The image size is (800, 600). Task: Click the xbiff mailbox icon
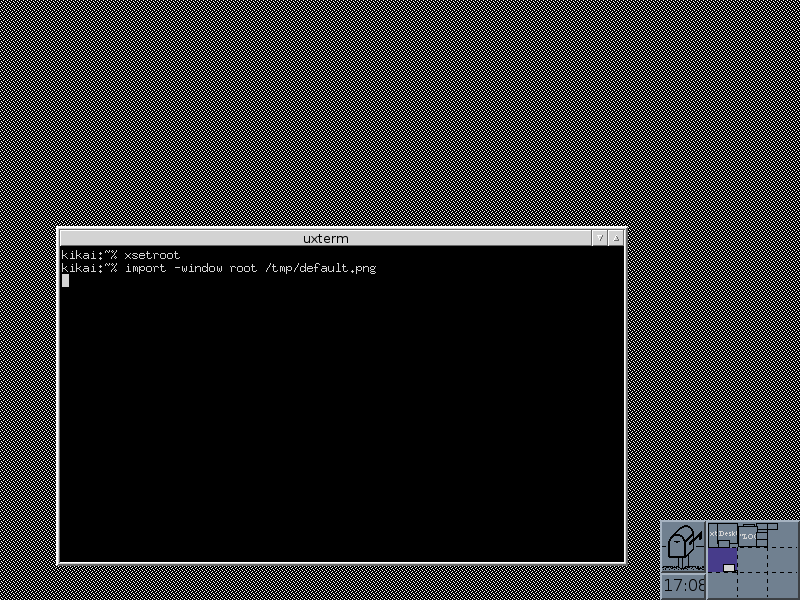point(684,546)
